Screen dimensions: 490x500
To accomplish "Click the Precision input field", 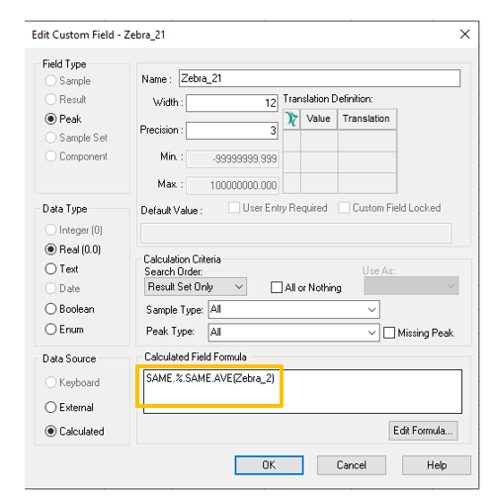I will point(232,130).
